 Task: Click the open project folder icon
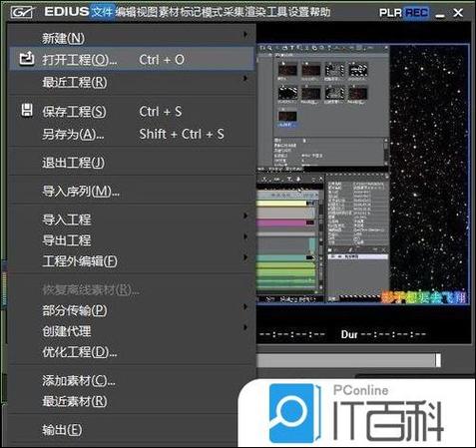tap(27, 59)
